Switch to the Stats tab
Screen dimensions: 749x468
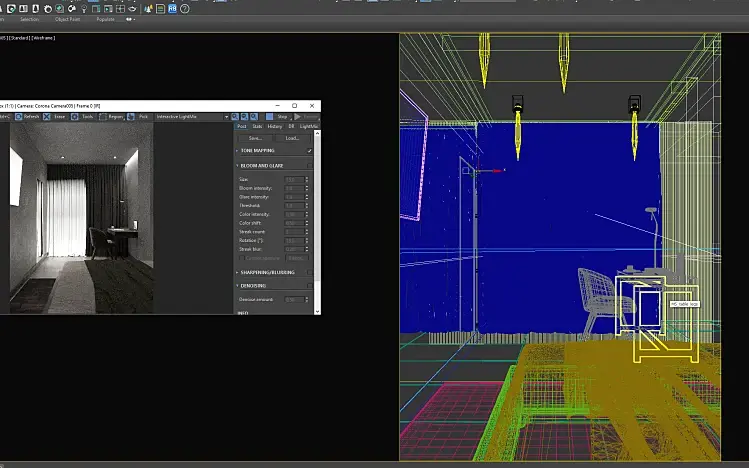tap(257, 126)
